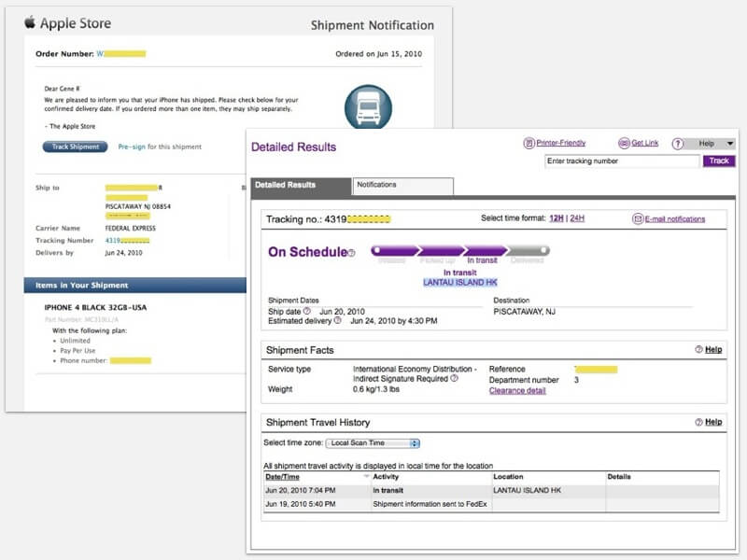Viewport: 747px width, 560px height.
Task: Click the Tracking Number link in the email
Action: [x=127, y=241]
